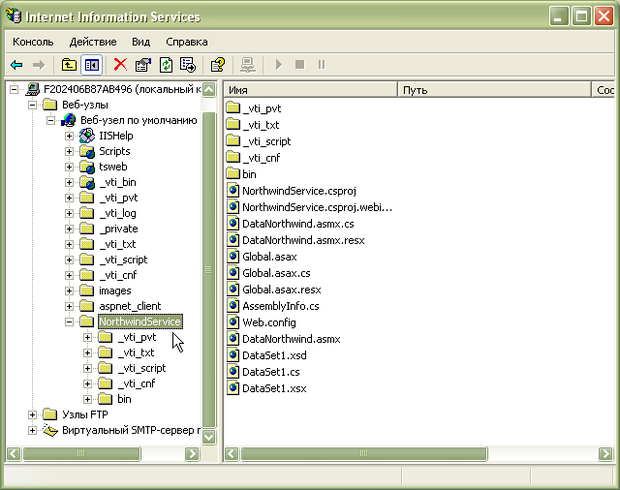Select NorthwindService.csproj.webi... in the list
Viewport: 620px width, 490px height.
point(317,207)
